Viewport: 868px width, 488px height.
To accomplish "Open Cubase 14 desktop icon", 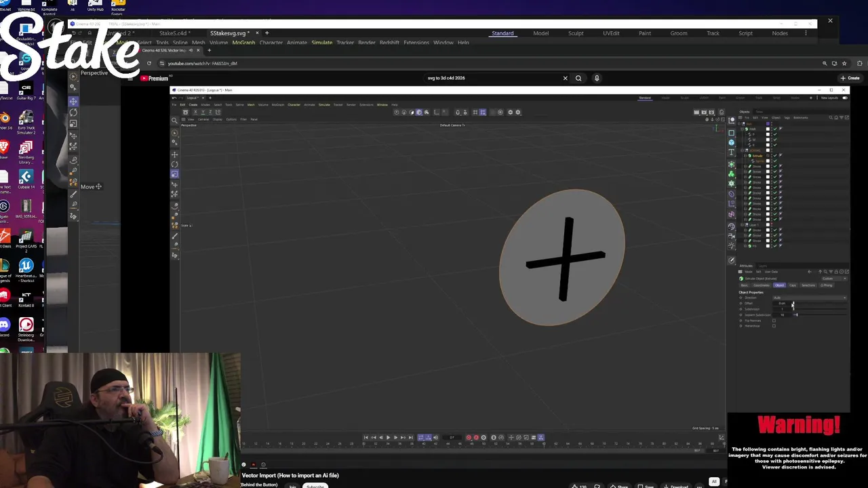I will (26, 181).
